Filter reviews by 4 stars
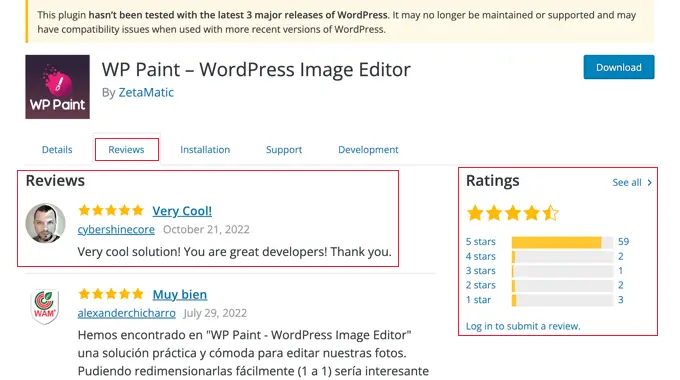 click(481, 256)
